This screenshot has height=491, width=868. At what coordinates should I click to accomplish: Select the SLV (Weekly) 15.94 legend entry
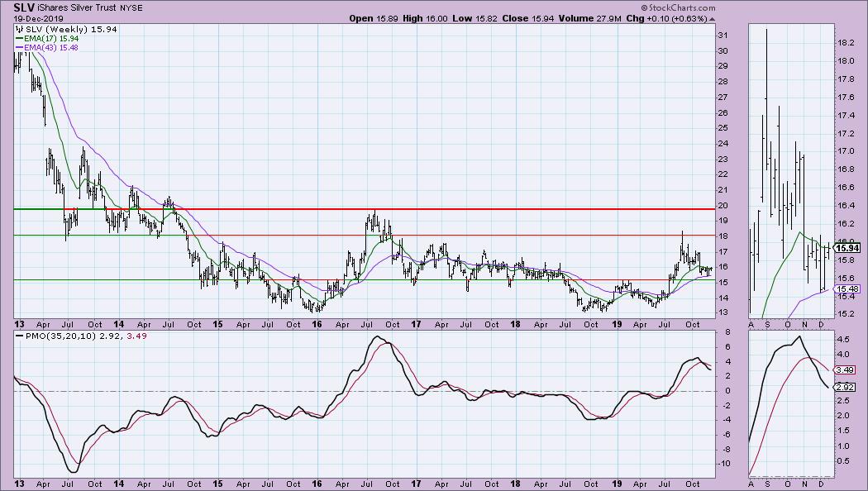pyautogui.click(x=71, y=29)
